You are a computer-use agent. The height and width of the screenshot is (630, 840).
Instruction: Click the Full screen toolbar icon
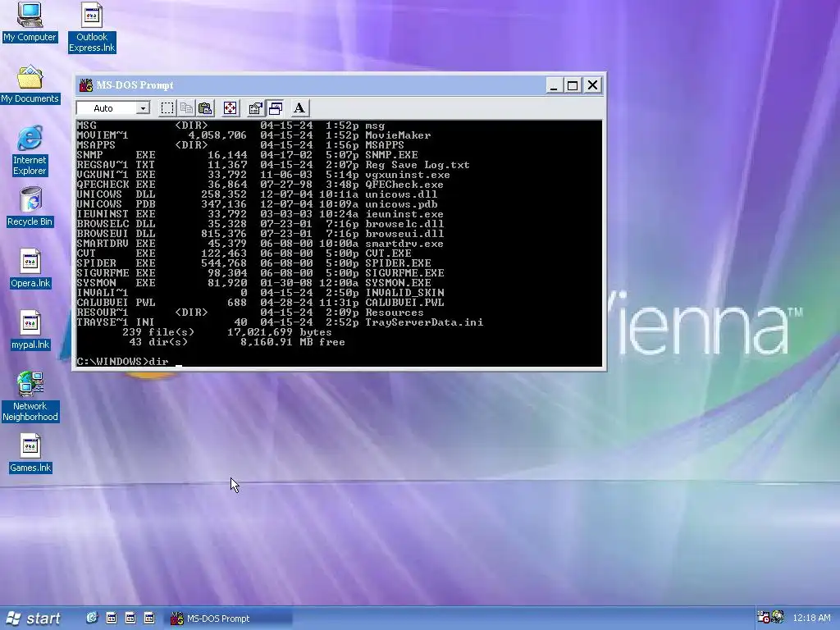pos(230,108)
